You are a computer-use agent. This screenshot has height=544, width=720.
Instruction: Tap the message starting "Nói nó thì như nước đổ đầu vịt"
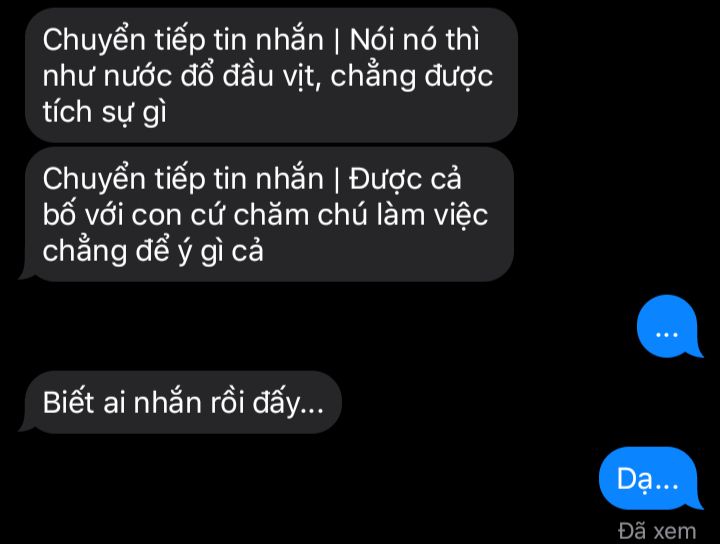271,75
